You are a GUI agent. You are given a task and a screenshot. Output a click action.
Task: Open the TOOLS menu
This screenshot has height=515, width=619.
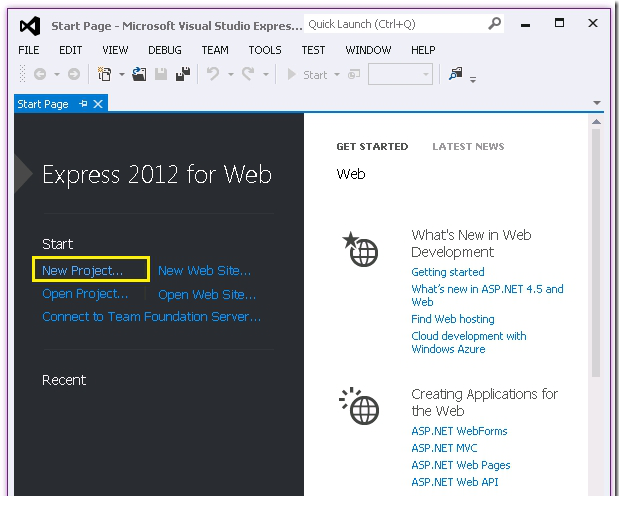(265, 50)
